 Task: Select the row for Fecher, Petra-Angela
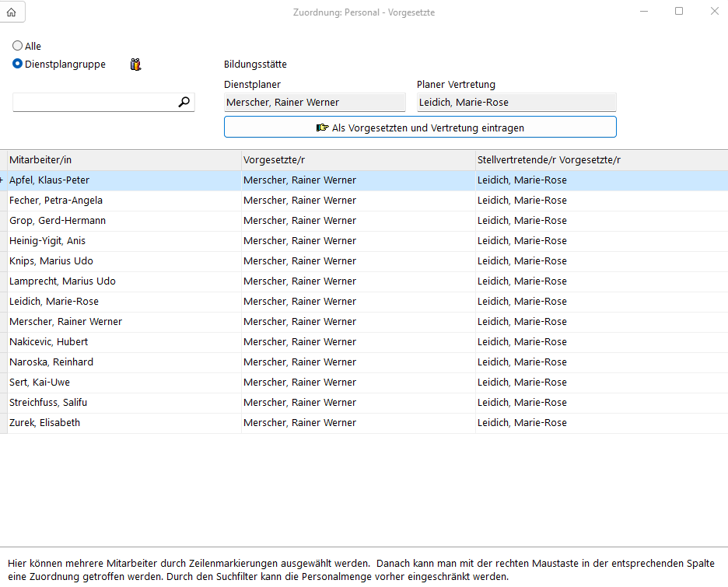coord(117,200)
